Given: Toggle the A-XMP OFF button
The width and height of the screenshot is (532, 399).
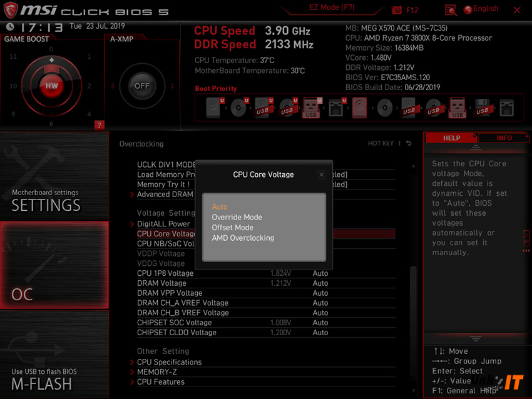Looking at the screenshot, I should coord(142,86).
